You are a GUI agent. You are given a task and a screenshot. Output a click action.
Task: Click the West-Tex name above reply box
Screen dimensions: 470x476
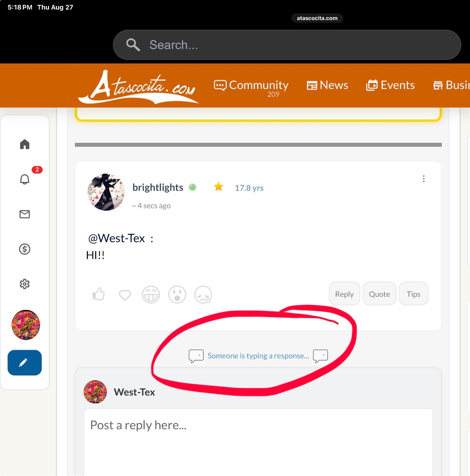[x=134, y=392]
